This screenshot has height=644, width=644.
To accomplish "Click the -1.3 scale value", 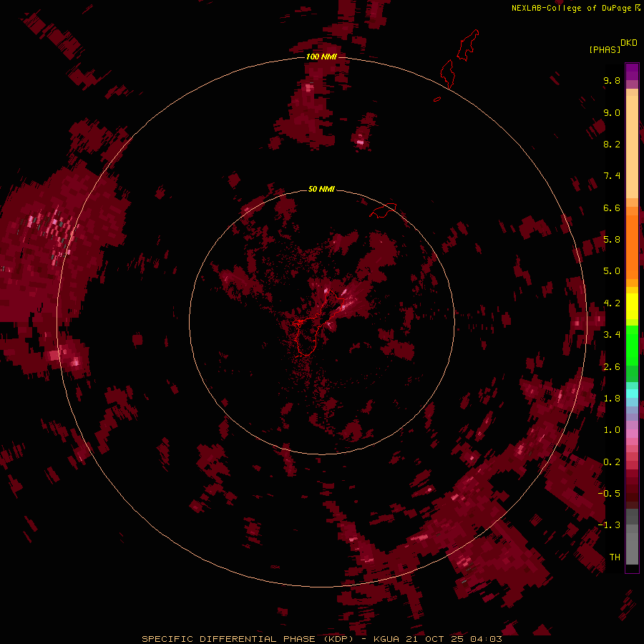I will pos(609,525).
